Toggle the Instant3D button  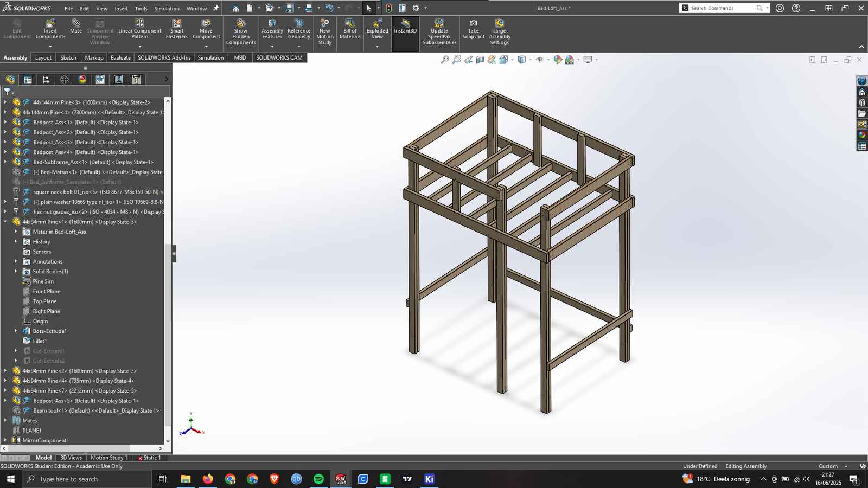point(405,27)
